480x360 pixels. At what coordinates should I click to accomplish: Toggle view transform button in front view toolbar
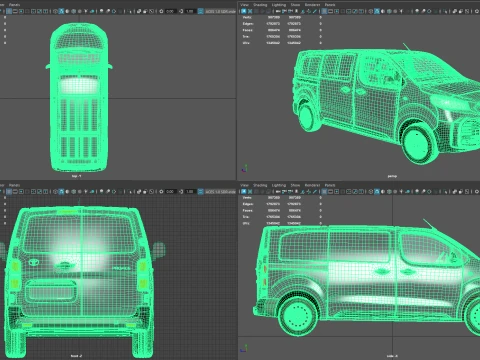pyautogui.click(x=200, y=192)
